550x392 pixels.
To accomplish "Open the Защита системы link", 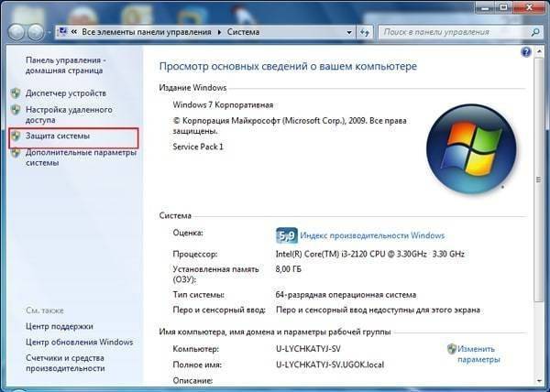I will 59,137.
